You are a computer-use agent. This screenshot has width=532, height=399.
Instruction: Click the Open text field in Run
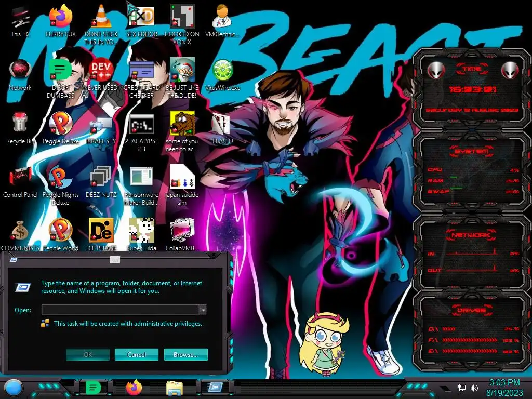click(120, 310)
